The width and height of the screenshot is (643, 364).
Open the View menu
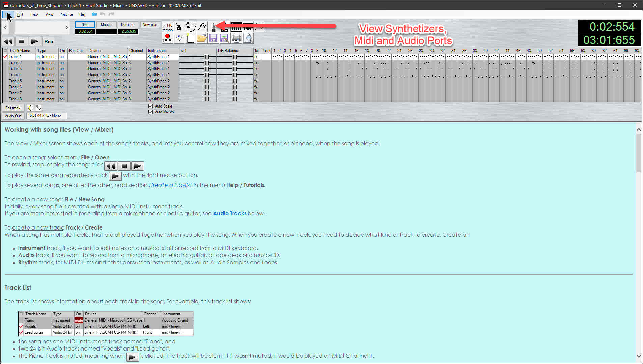point(49,14)
